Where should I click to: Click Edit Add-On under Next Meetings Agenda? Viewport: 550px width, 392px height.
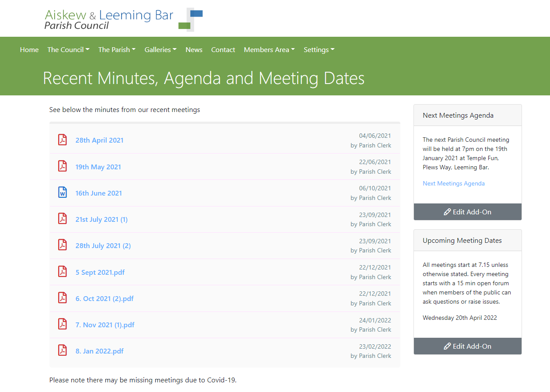467,212
